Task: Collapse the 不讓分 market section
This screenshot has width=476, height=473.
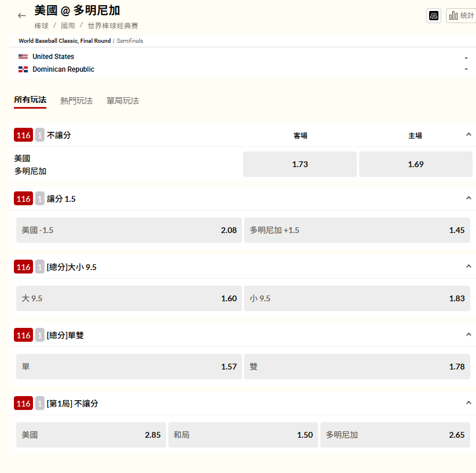Action: 468,135
